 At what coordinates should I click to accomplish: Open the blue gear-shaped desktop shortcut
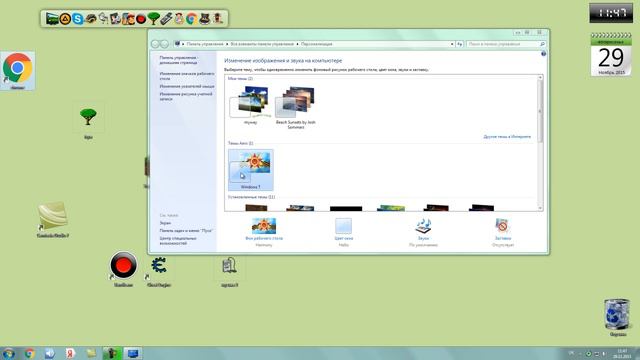[x=158, y=265]
